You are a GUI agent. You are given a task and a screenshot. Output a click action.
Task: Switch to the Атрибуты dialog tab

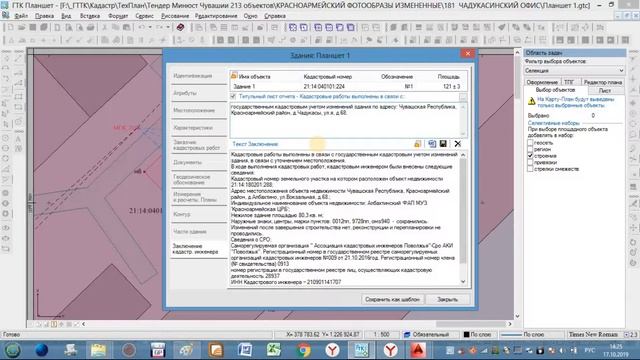(198, 93)
